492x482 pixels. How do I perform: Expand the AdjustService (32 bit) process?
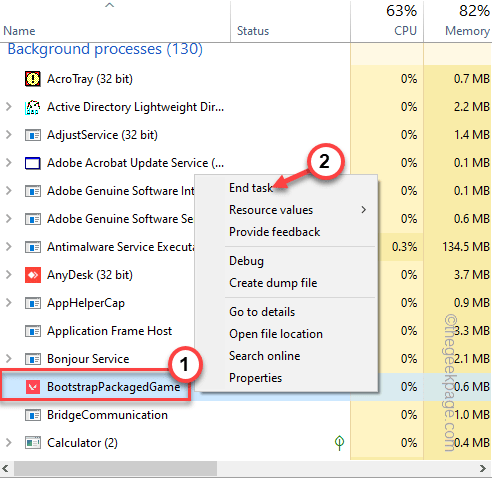coord(9,135)
